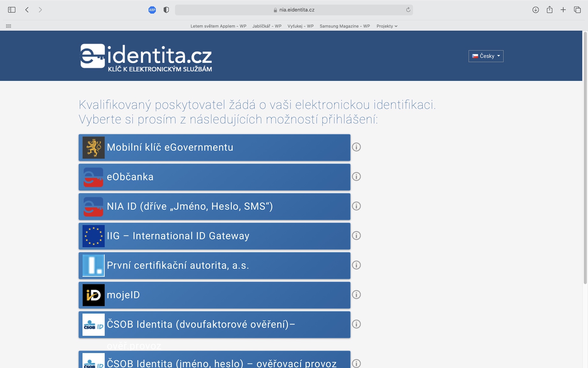Expand the Projekty bookmarks folder

[387, 26]
